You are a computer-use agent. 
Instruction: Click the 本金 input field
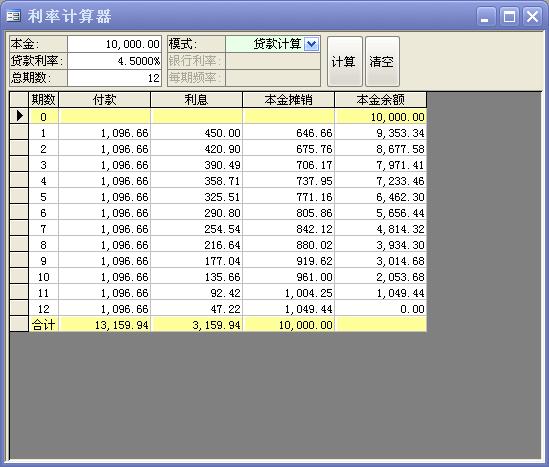[x=114, y=44]
